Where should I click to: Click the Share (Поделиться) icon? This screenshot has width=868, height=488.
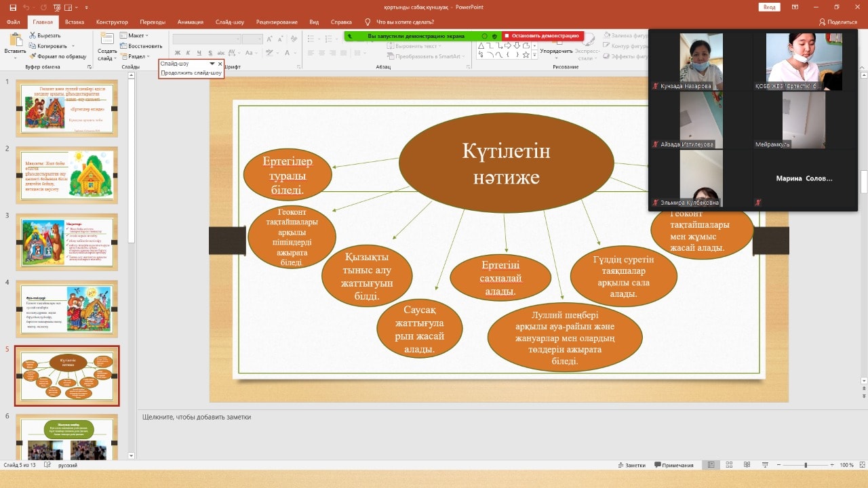[x=822, y=22]
